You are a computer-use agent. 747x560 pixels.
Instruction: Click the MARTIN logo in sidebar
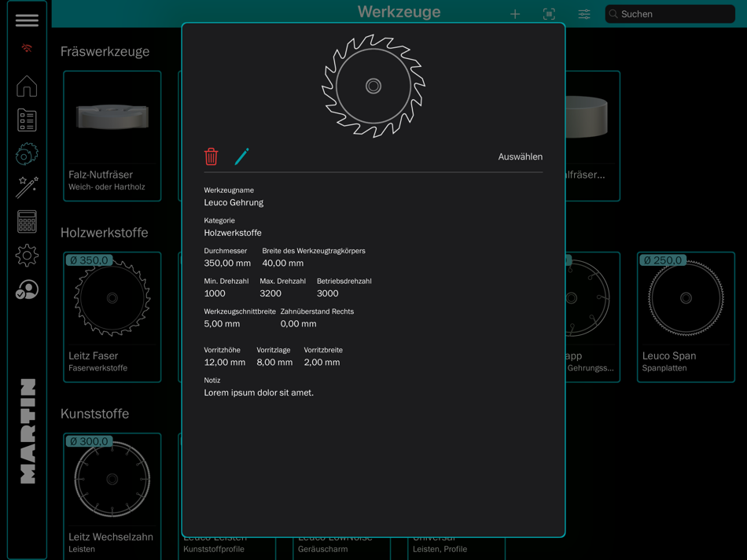[x=28, y=431]
